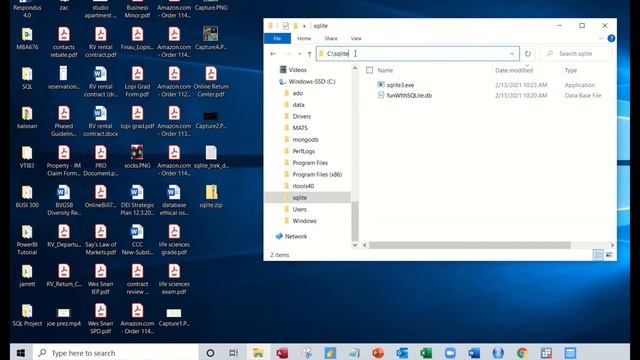Select Videos in the navigation pane

297,70
